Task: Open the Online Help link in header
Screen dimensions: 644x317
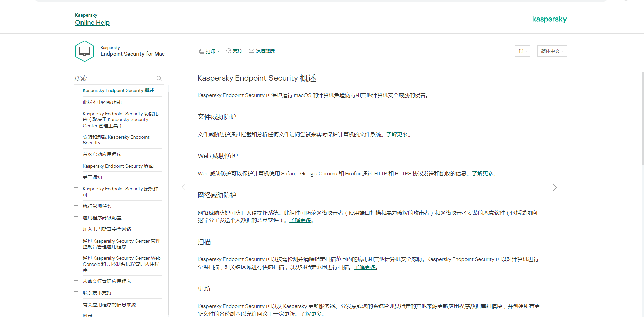Action: click(92, 23)
